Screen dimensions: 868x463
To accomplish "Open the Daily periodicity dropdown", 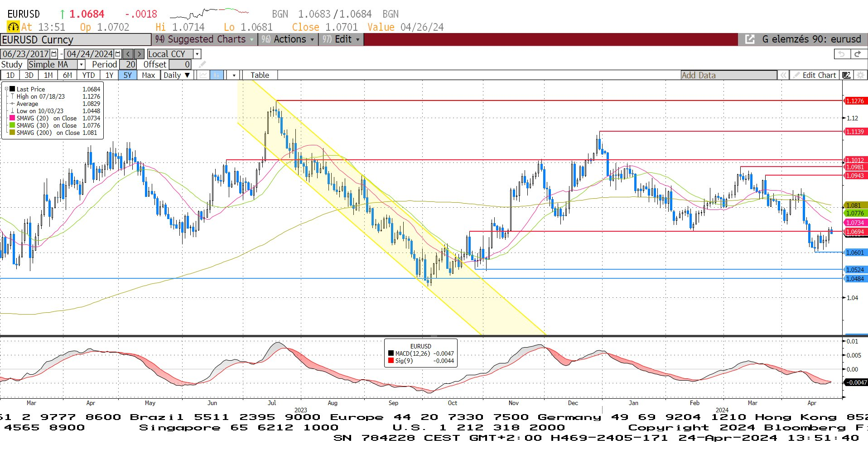I will tap(177, 75).
